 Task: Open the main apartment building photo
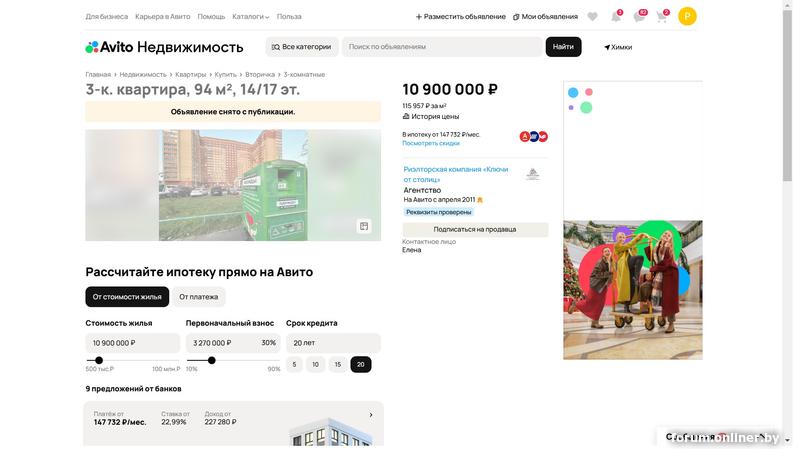tap(233, 185)
